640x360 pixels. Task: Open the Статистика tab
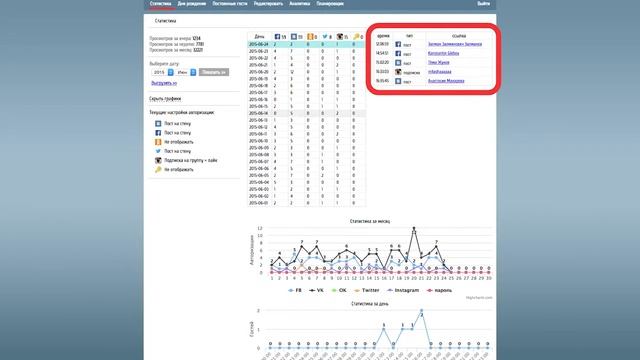tap(160, 4)
